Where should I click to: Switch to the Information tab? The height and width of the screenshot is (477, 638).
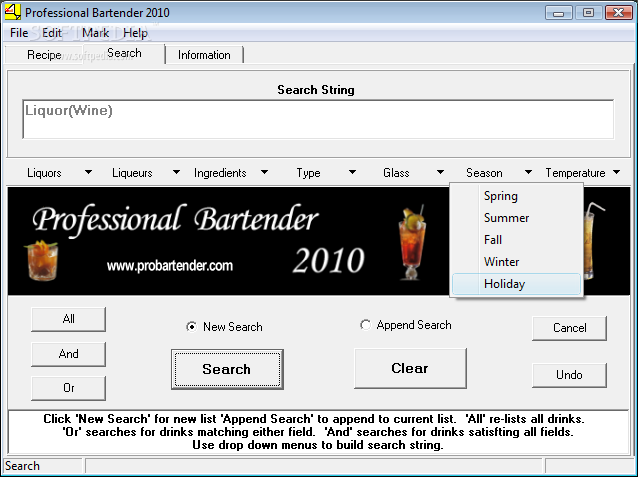(204, 55)
